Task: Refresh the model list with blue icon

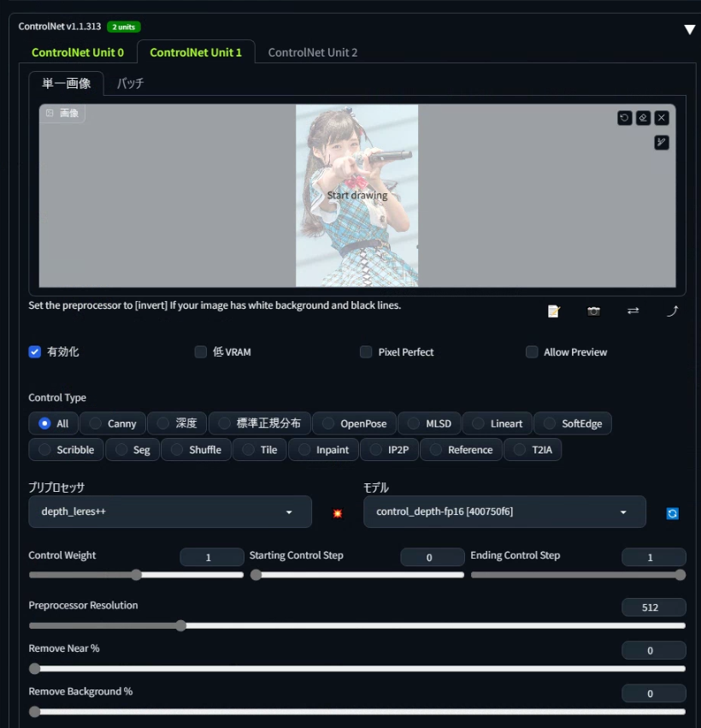Action: point(672,513)
